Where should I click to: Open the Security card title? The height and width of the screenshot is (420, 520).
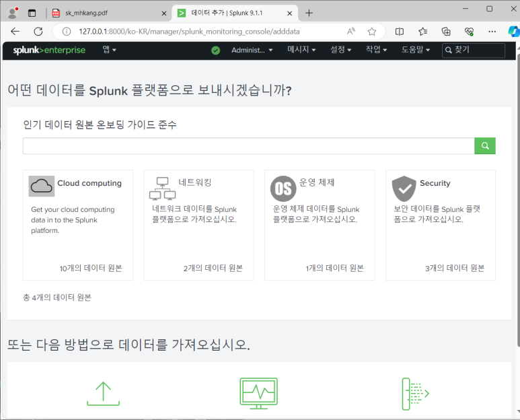tap(435, 183)
